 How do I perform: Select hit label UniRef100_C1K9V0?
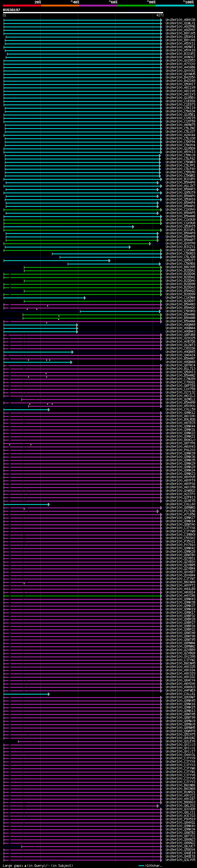[180, 210]
